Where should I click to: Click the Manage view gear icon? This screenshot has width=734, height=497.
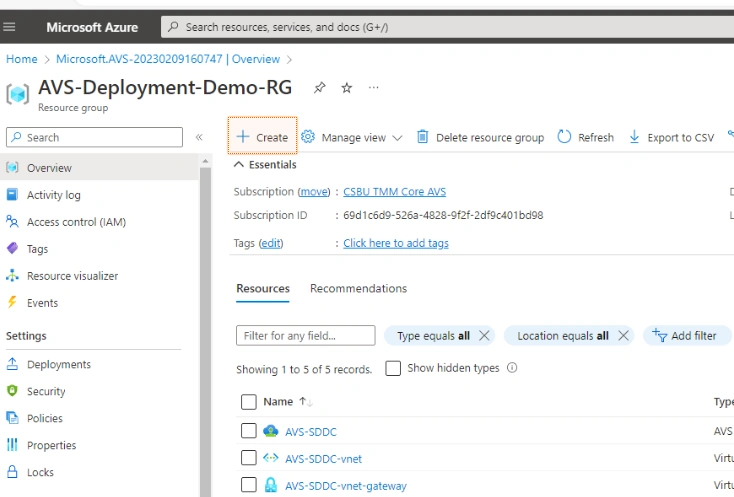tap(308, 137)
